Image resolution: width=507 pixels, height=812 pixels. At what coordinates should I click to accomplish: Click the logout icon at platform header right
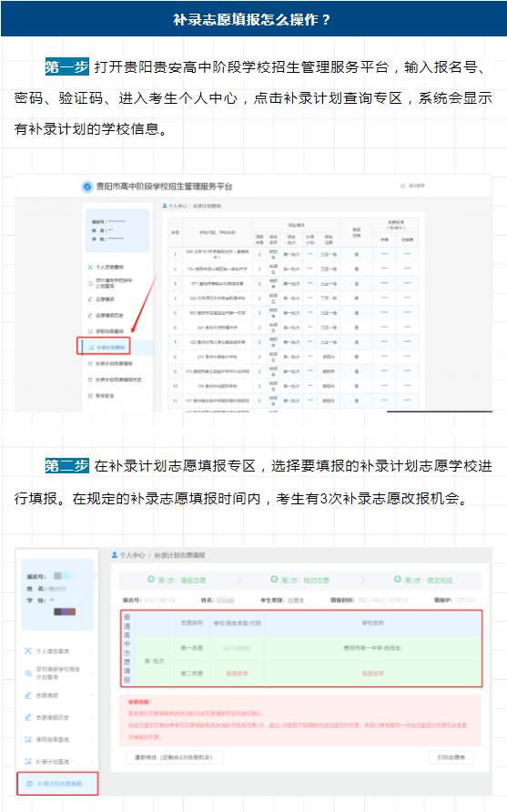(x=402, y=186)
